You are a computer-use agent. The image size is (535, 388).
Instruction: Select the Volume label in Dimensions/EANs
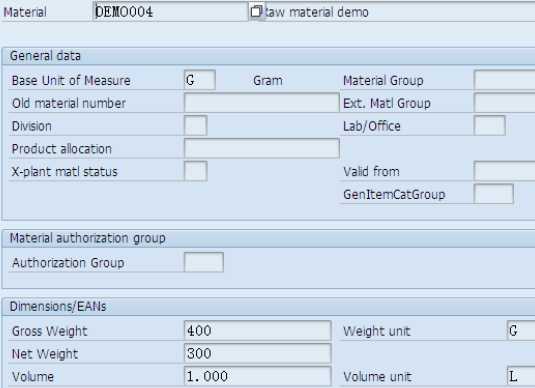33,377
